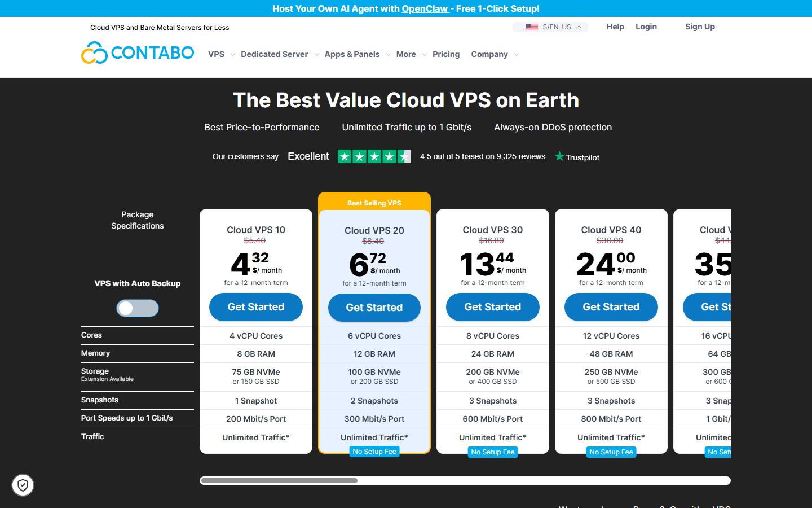Expand Apps & Panels chevron

click(388, 55)
